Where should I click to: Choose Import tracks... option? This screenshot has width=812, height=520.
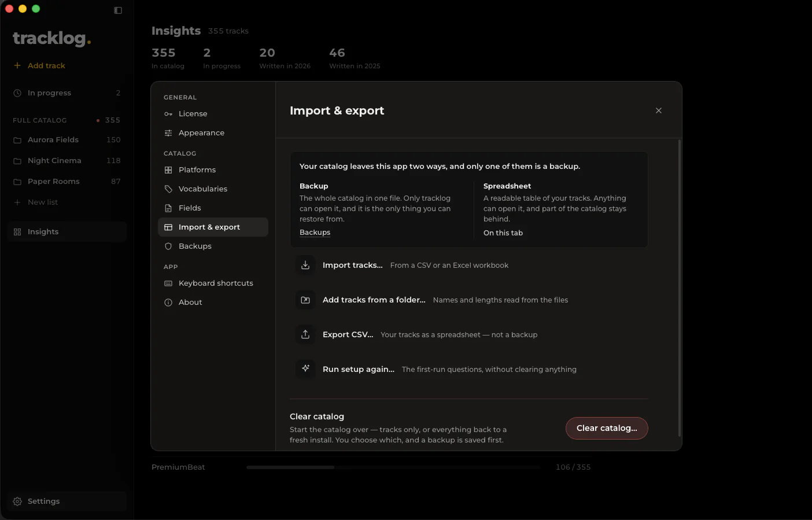coord(469,265)
